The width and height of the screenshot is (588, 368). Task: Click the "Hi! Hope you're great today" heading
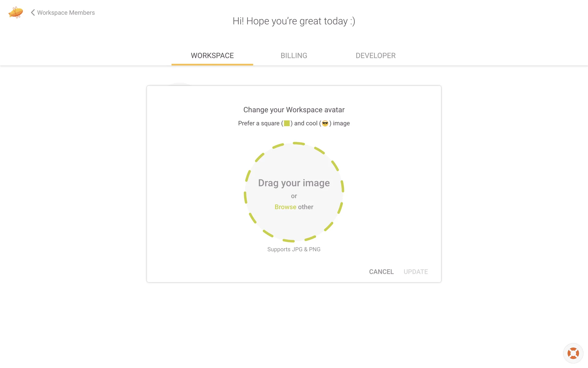coord(294,21)
